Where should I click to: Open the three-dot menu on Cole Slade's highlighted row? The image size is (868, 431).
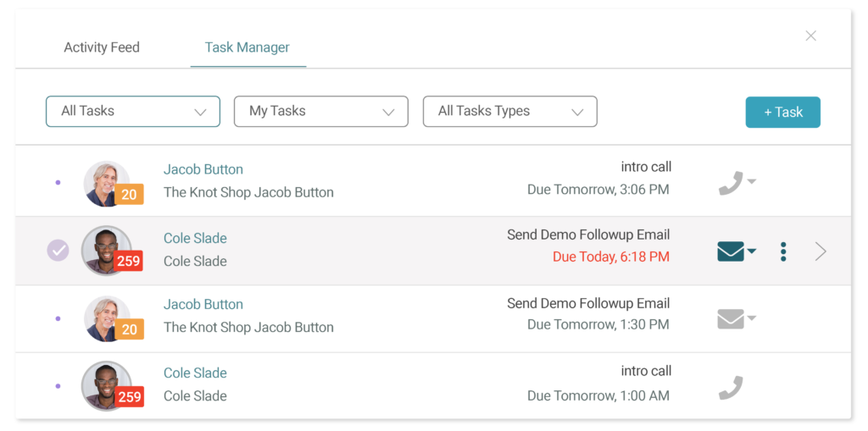click(783, 251)
